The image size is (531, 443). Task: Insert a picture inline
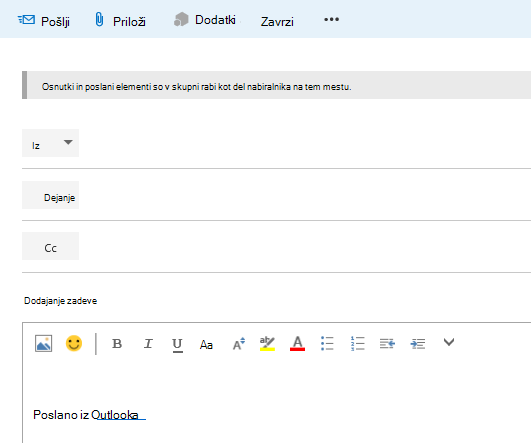pyautogui.click(x=43, y=343)
